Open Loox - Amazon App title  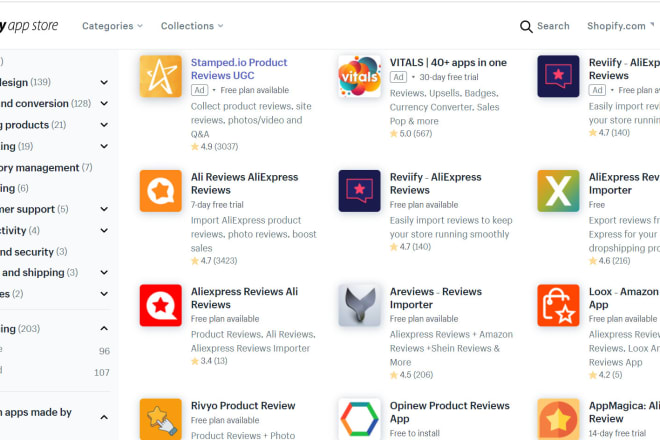[624, 298]
